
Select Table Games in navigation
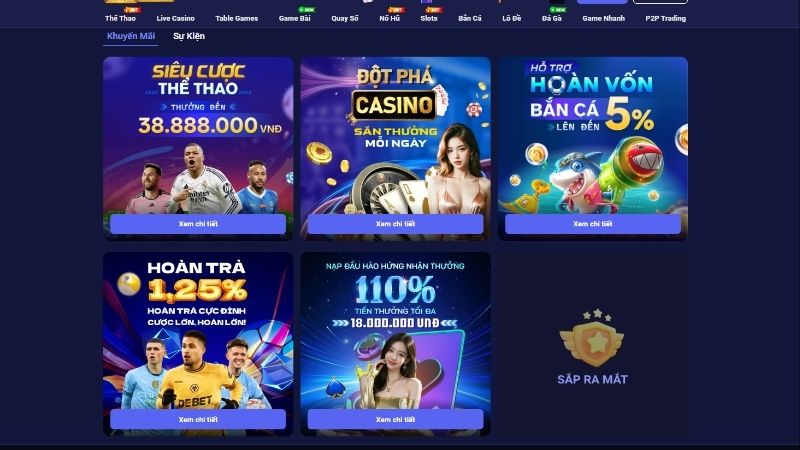tap(236, 18)
